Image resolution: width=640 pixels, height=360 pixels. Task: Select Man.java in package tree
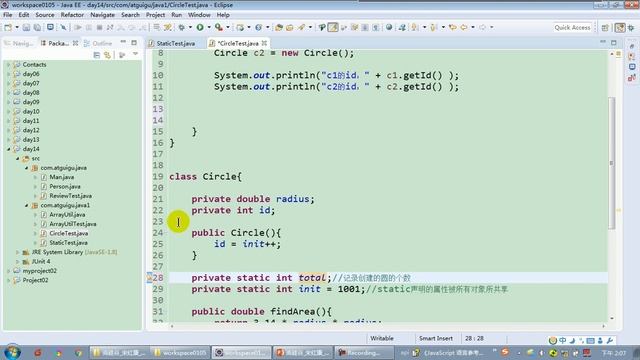62,177
